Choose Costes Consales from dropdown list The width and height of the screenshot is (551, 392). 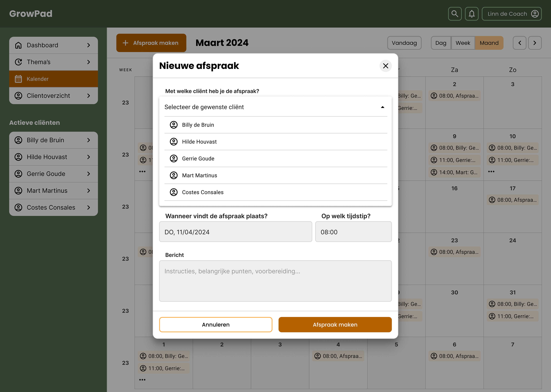(x=276, y=192)
